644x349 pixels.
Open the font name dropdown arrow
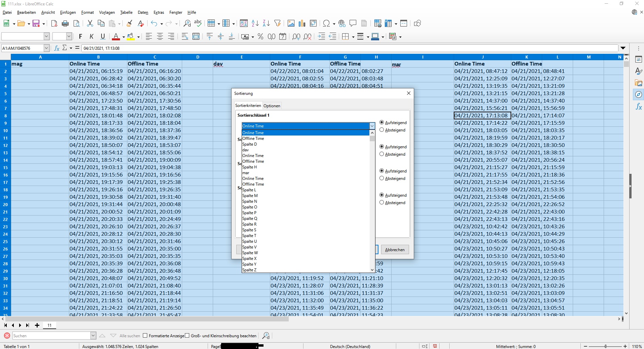46,36
